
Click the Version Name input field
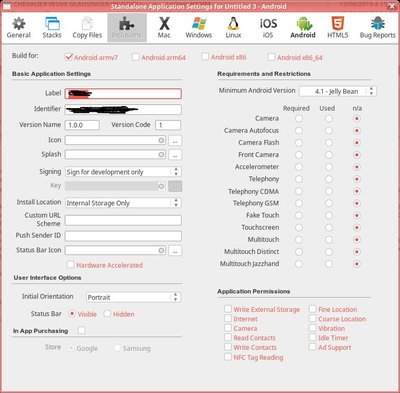(x=82, y=125)
